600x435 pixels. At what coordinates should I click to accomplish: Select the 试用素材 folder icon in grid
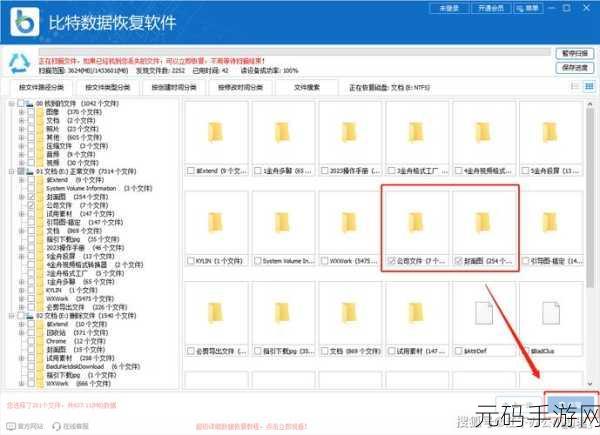pyautogui.click(x=416, y=313)
